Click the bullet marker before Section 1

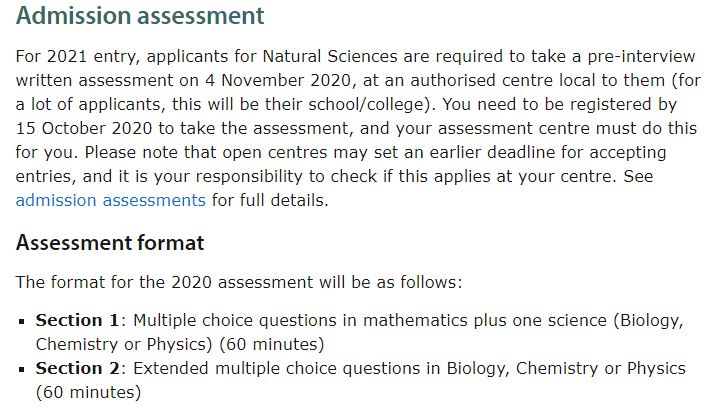coord(21,322)
